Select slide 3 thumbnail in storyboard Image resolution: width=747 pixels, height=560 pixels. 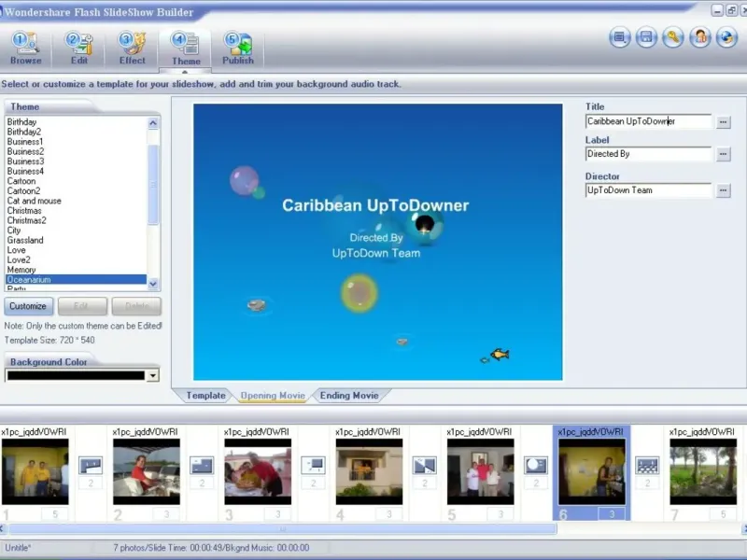coord(258,472)
